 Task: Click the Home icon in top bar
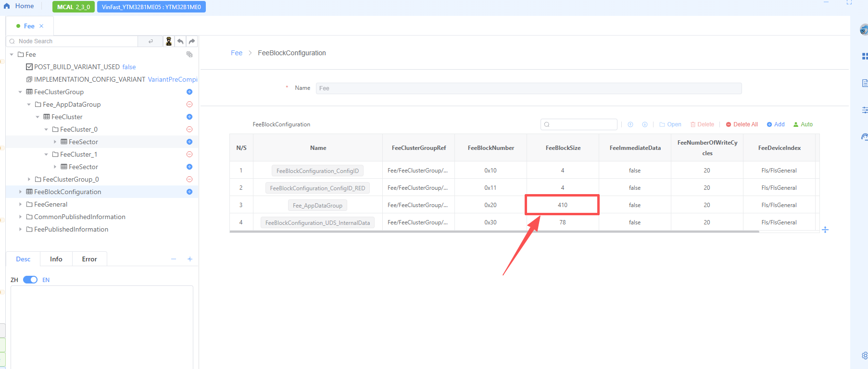pos(7,6)
